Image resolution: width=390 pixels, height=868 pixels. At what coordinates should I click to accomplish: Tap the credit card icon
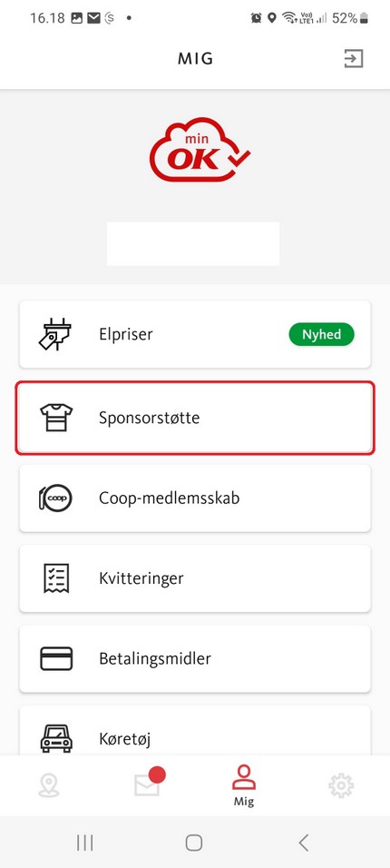(x=56, y=659)
